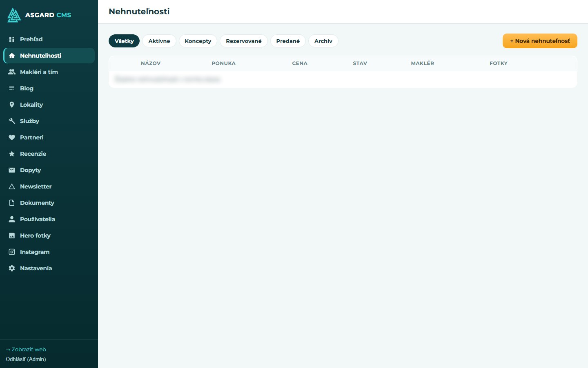Switch to Rezervované filter
This screenshot has height=368, width=588.
point(244,41)
